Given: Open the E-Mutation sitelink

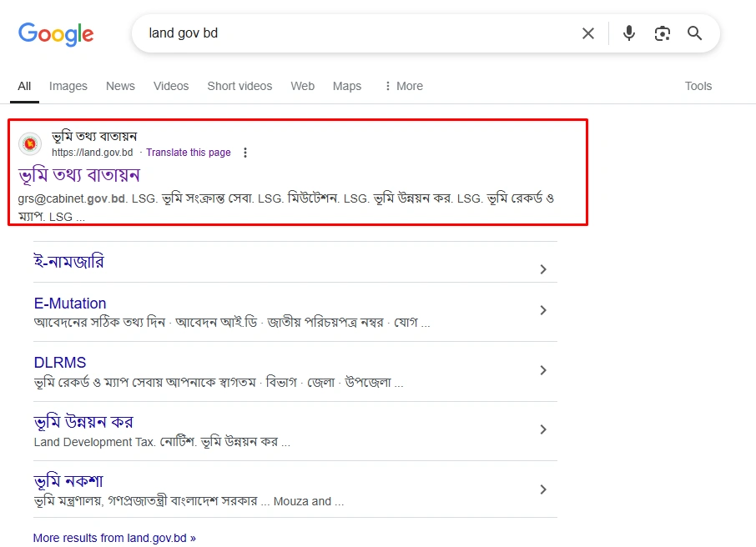Looking at the screenshot, I should tap(70, 304).
